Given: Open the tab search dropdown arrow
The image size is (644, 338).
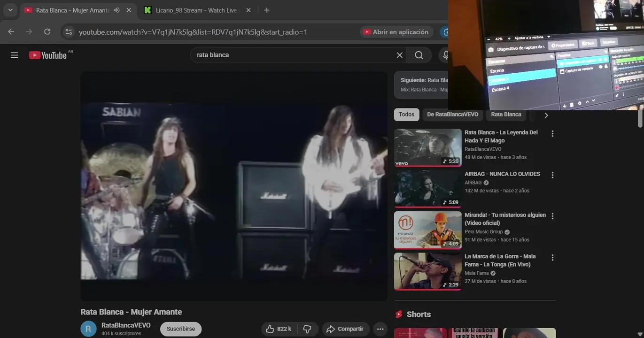Looking at the screenshot, I should 10,10.
